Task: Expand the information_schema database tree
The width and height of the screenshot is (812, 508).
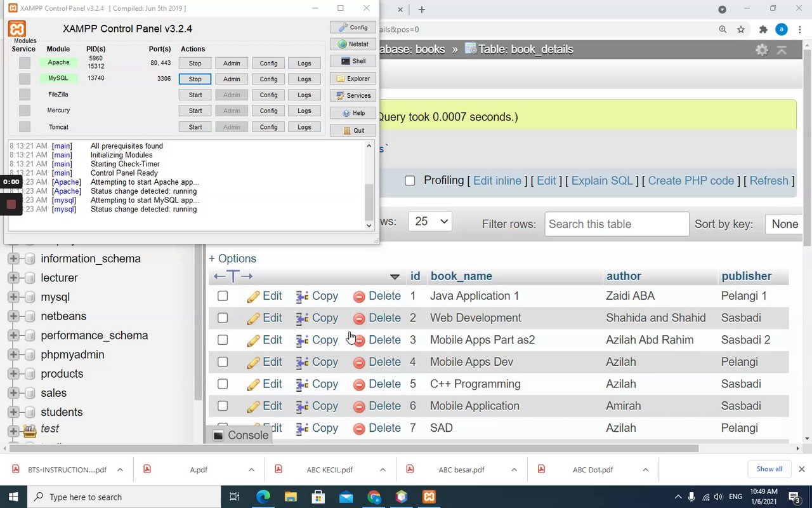Action: 13,259
